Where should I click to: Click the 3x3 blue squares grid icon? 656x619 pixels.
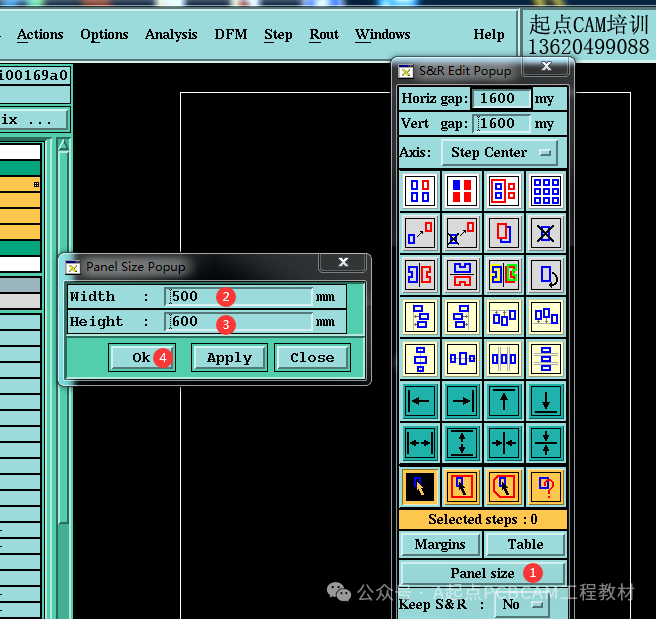pyautogui.click(x=546, y=191)
